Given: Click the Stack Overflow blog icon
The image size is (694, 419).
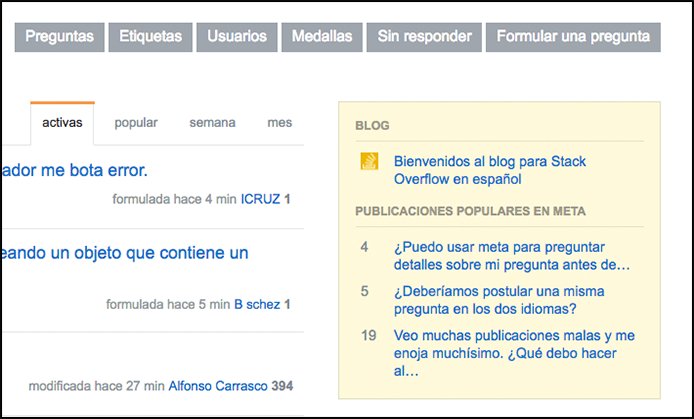Looking at the screenshot, I should 369,161.
